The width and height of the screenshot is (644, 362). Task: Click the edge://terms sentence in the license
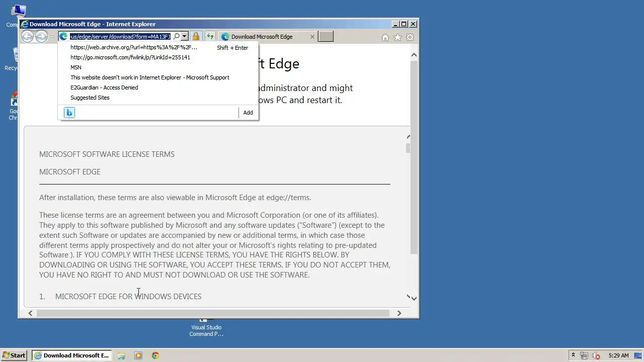tap(175, 198)
